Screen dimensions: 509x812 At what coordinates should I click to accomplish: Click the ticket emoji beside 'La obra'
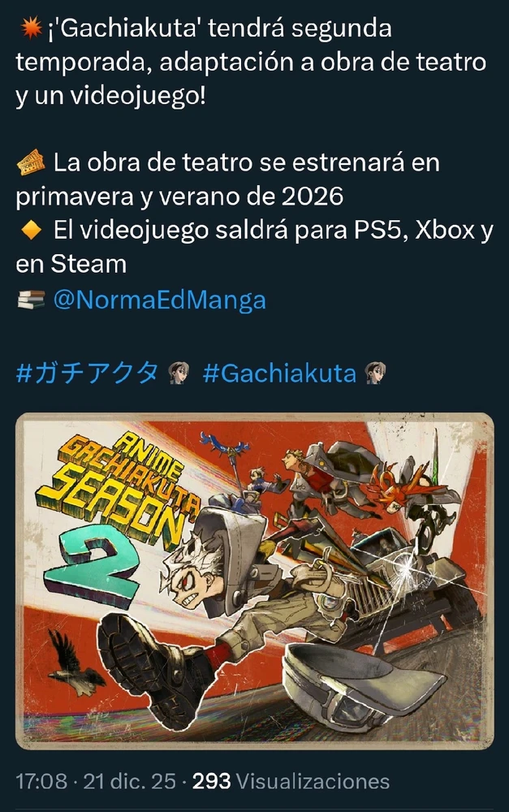(x=31, y=162)
